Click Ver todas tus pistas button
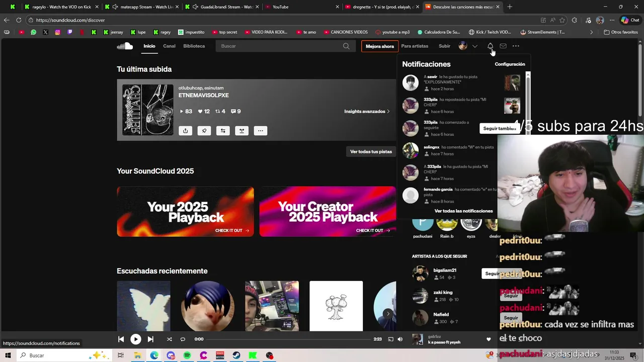644x362 pixels. click(371, 151)
